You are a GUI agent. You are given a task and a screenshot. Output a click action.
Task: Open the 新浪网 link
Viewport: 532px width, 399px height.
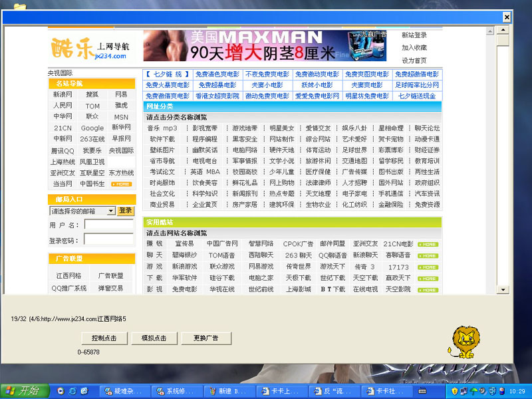pyautogui.click(x=63, y=94)
